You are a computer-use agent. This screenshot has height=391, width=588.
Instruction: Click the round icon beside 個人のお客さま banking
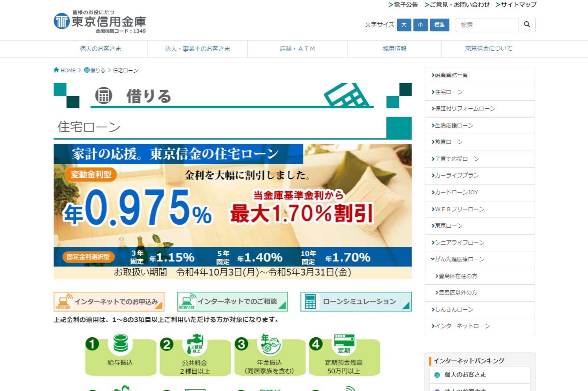437,375
